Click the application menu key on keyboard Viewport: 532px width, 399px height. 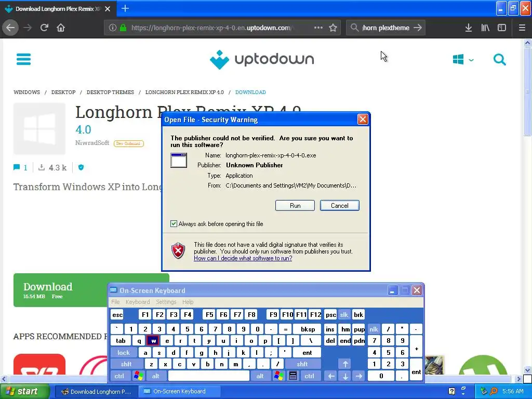pyautogui.click(x=293, y=376)
